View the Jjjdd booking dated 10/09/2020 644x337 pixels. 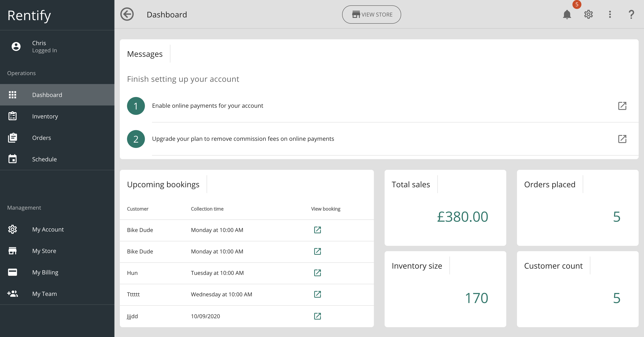pyautogui.click(x=317, y=316)
